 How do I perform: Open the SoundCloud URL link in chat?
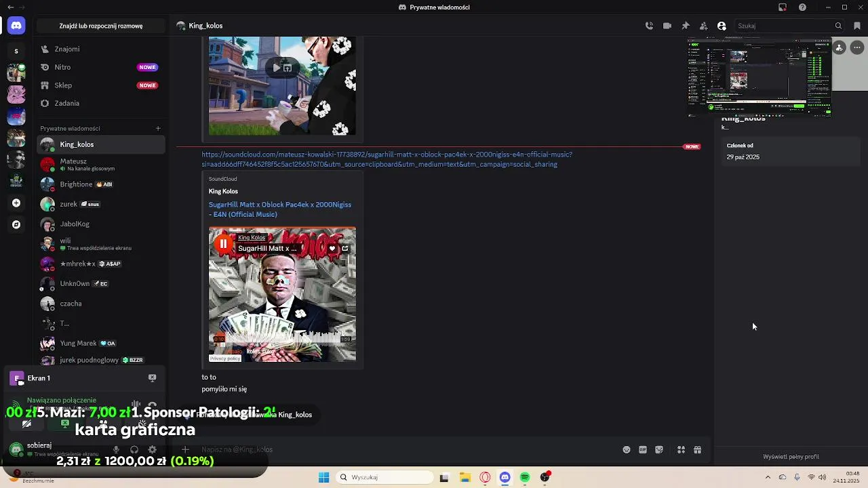(387, 159)
